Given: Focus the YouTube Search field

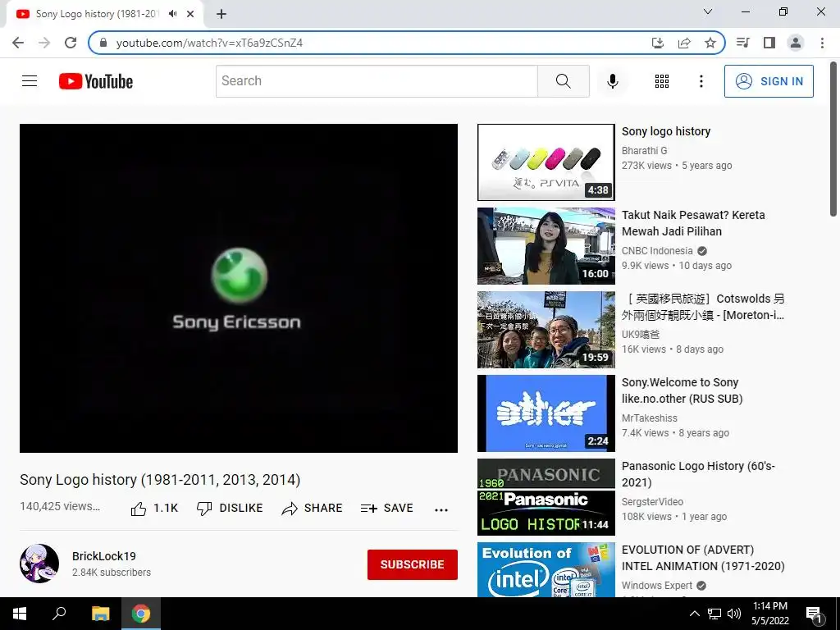Looking at the screenshot, I should pyautogui.click(x=377, y=81).
